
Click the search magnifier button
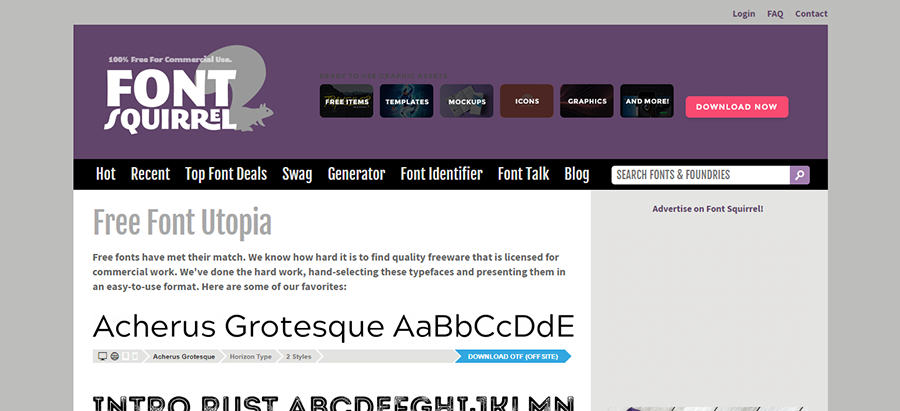[x=799, y=175]
